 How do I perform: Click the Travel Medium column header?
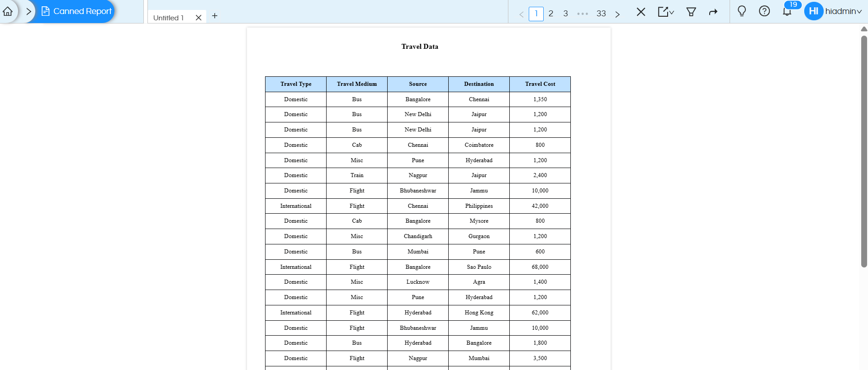click(357, 84)
